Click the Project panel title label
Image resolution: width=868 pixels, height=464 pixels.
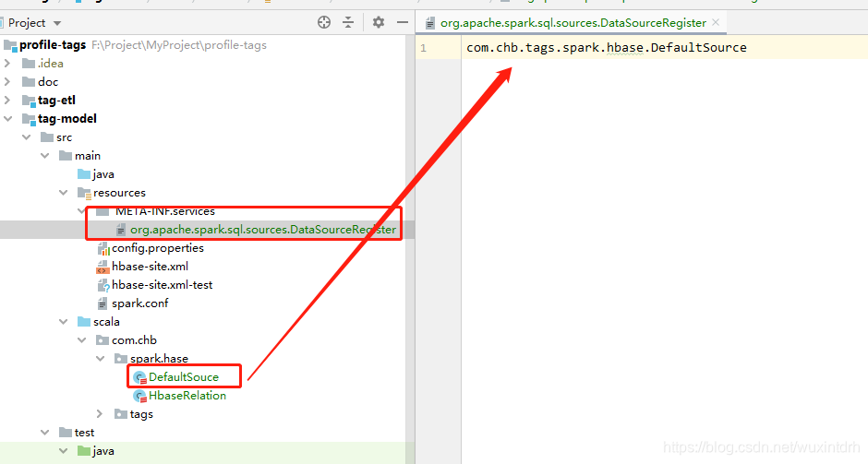(x=27, y=23)
